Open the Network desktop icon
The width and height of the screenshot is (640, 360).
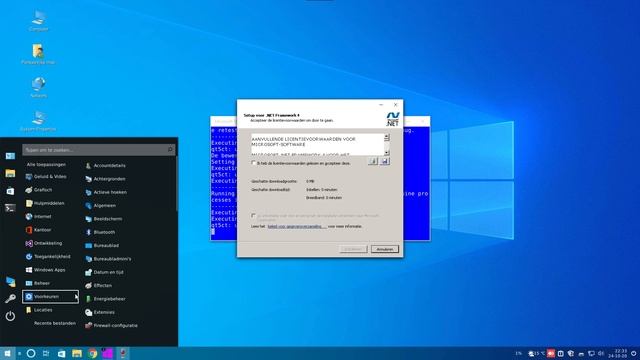(x=38, y=87)
